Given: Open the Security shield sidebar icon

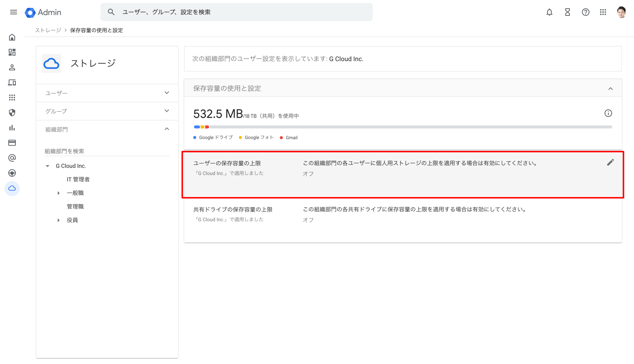Looking at the screenshot, I should coord(12,113).
